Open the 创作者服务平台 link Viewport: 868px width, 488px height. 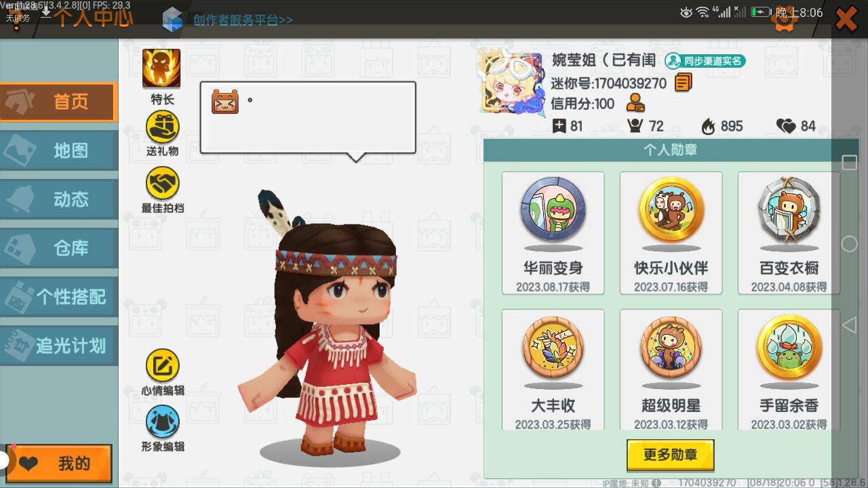[243, 20]
